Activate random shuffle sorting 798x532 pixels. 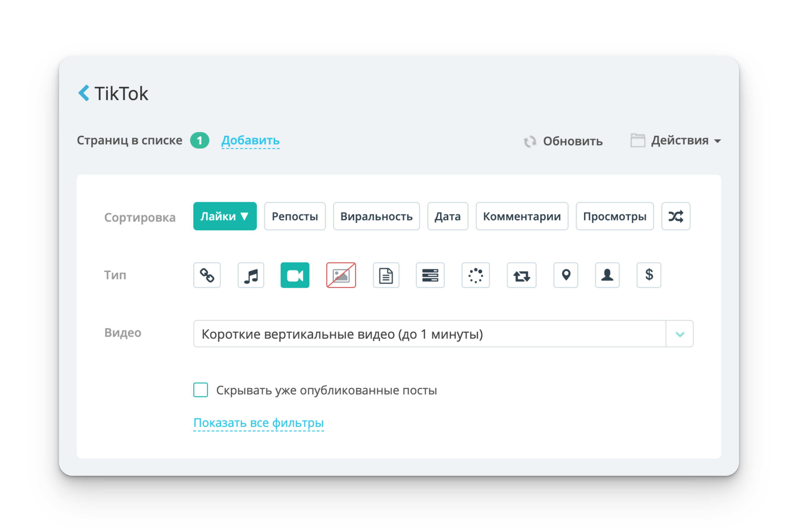(676, 216)
